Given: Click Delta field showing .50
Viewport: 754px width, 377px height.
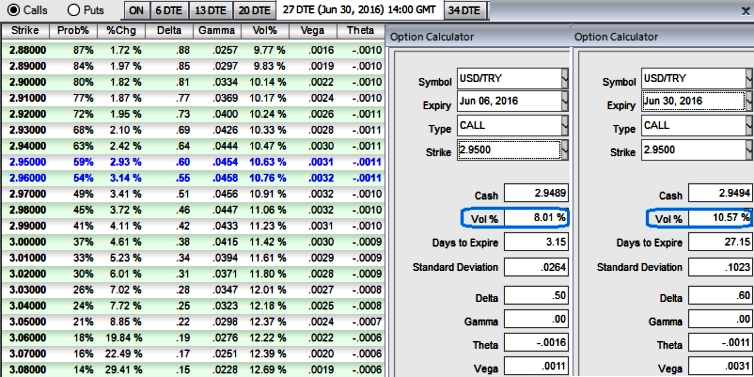Looking at the screenshot, I should [x=536, y=295].
